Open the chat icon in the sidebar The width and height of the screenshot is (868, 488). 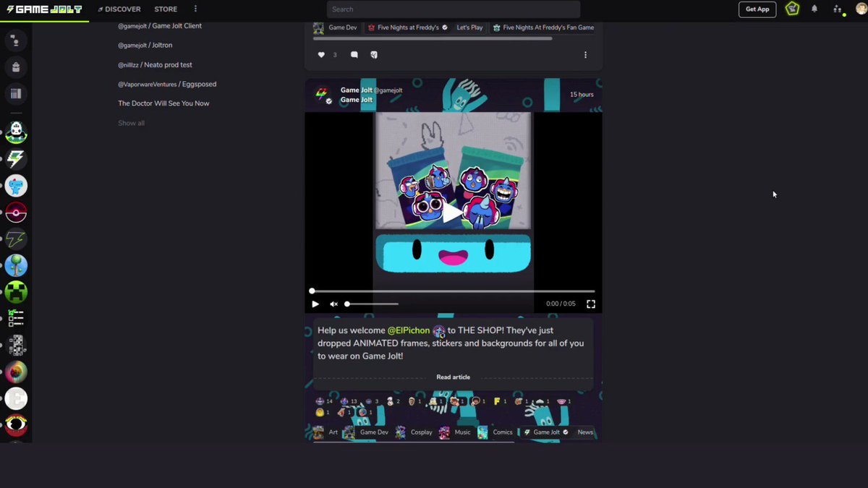16,40
